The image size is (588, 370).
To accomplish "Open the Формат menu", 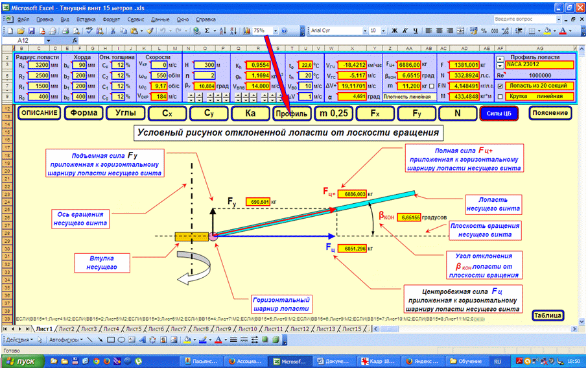I will click(111, 19).
